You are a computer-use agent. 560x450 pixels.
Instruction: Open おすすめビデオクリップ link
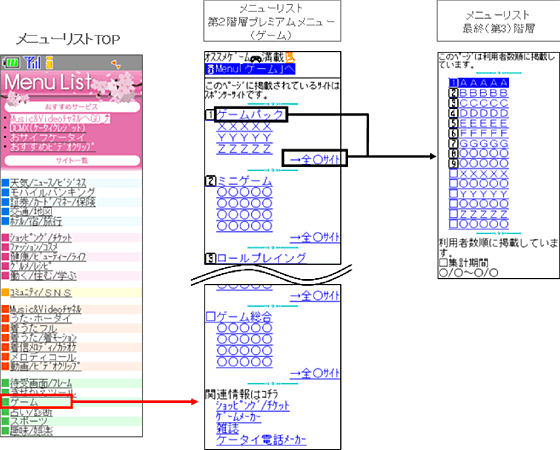(x=52, y=147)
